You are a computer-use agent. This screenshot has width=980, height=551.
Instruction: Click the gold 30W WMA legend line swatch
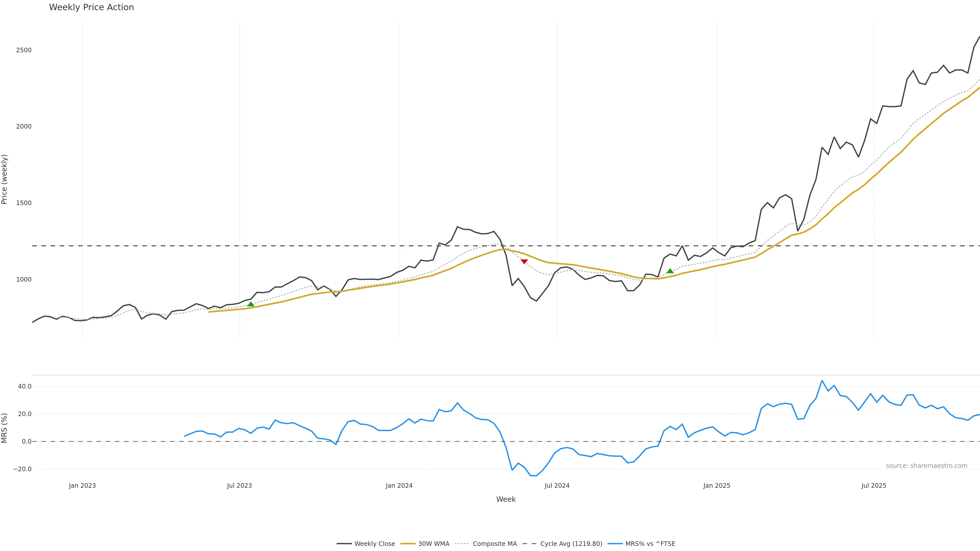[x=408, y=544]
